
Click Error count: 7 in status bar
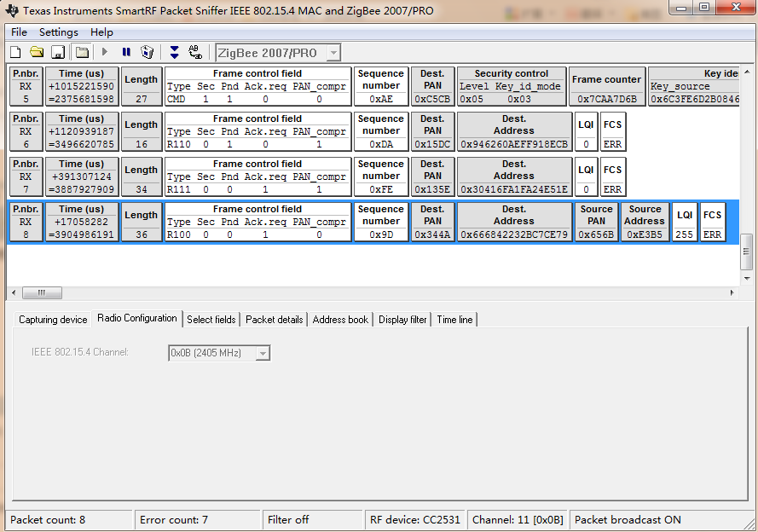click(x=174, y=520)
